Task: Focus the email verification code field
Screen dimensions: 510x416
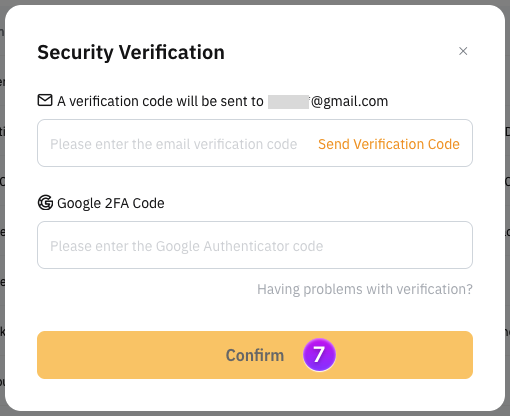Action: (255, 143)
